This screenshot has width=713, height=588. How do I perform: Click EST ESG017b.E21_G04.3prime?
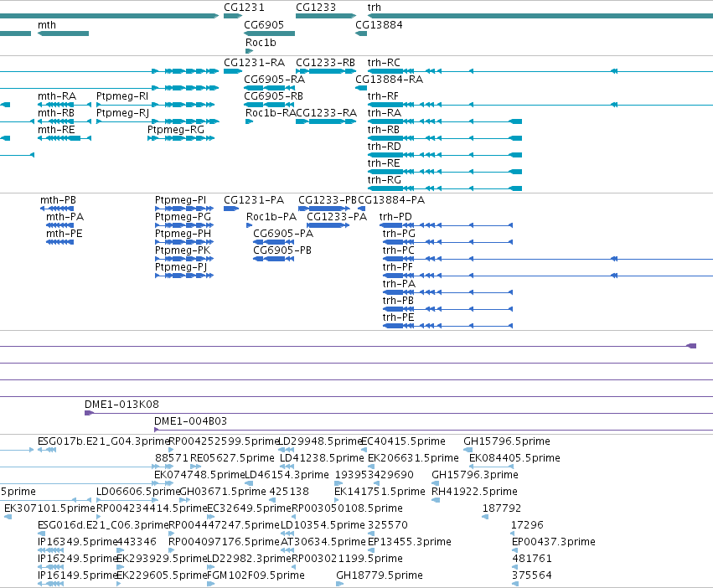(x=47, y=450)
